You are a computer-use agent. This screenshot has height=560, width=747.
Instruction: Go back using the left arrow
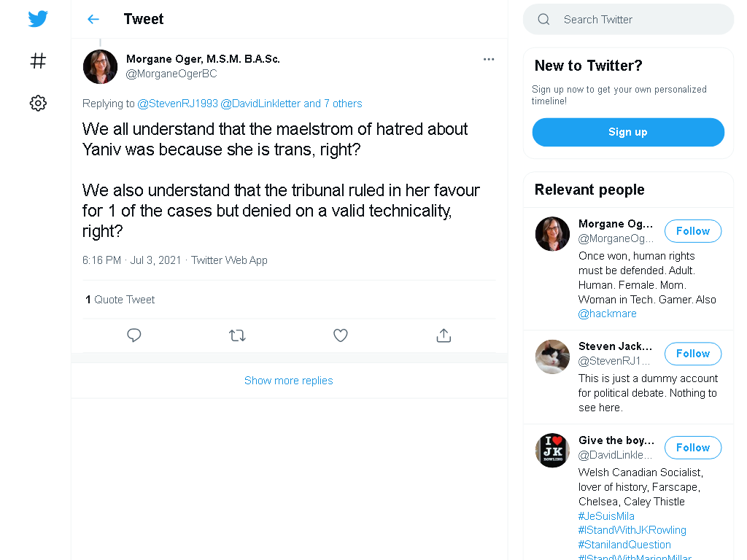tap(93, 19)
